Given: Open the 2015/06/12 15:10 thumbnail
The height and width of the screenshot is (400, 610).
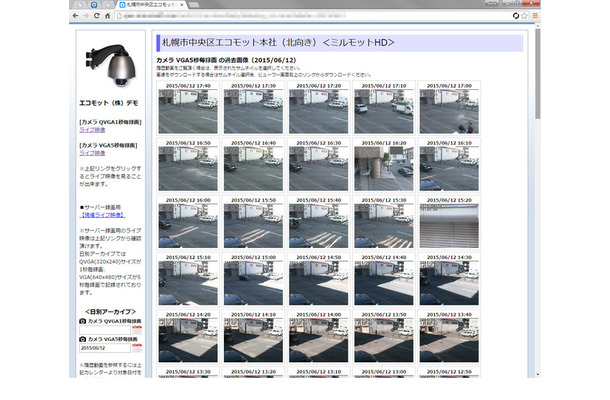Looking at the screenshot, I should click(x=188, y=283).
